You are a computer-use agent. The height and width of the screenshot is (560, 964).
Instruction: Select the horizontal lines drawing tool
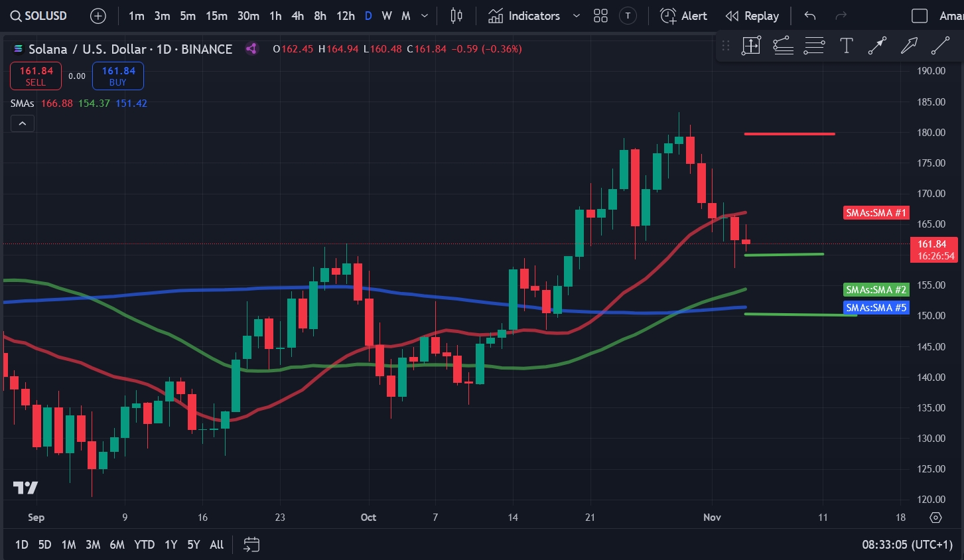click(814, 46)
